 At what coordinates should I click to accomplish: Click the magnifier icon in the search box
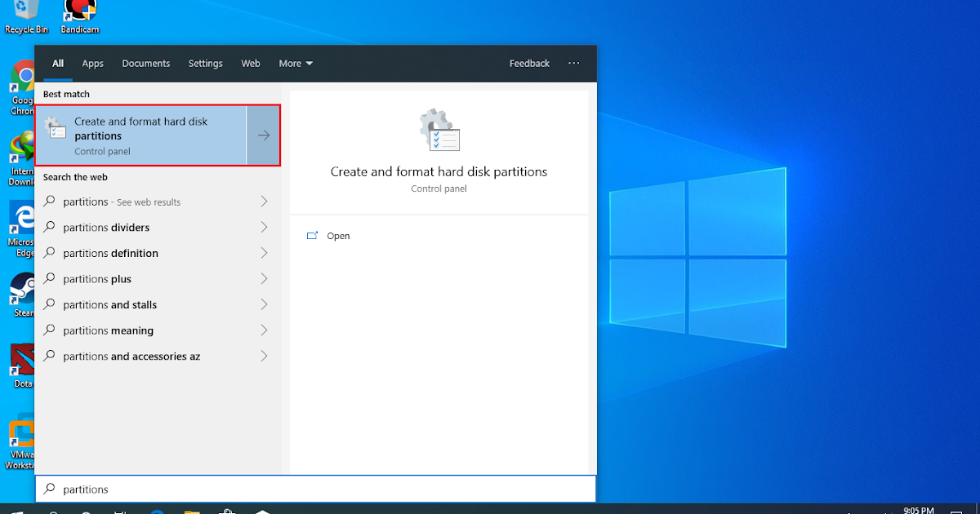(x=50, y=489)
